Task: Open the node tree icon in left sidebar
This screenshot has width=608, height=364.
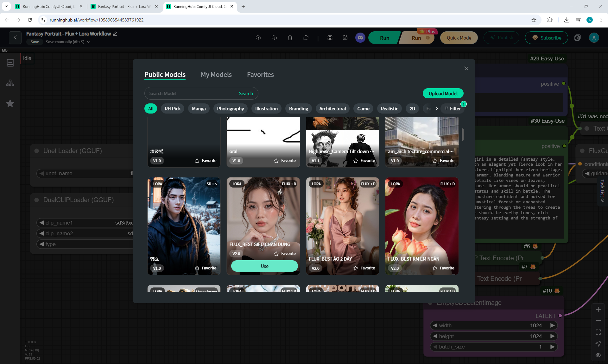Action: [10, 83]
